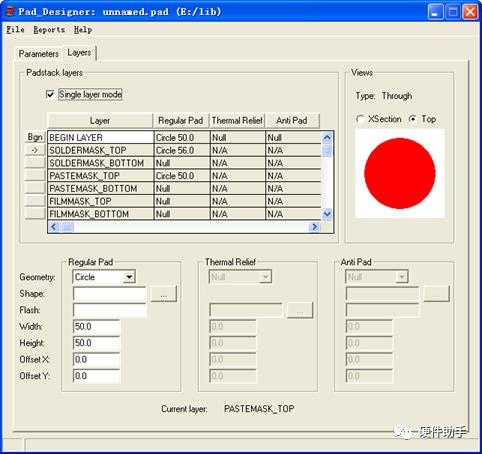Click Null thermal relief cell of BEGIN LAYER
The width and height of the screenshot is (482, 454).
238,138
